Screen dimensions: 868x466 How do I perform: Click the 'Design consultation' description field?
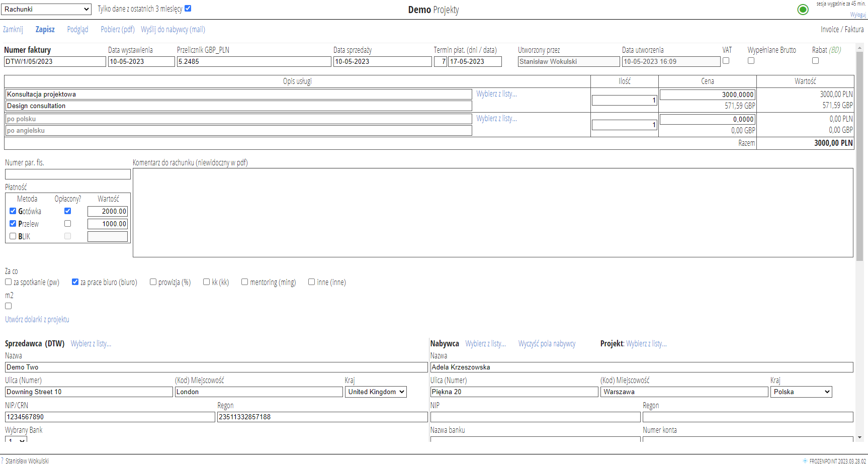239,106
